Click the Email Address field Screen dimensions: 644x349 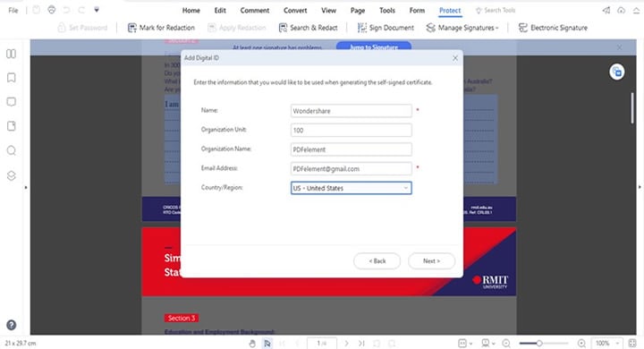(x=352, y=169)
